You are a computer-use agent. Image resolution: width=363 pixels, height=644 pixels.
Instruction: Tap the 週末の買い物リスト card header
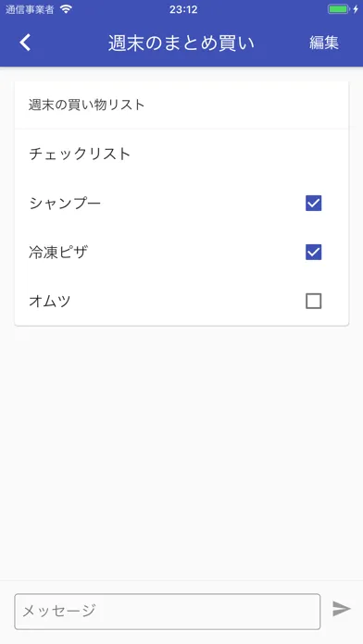click(181, 105)
